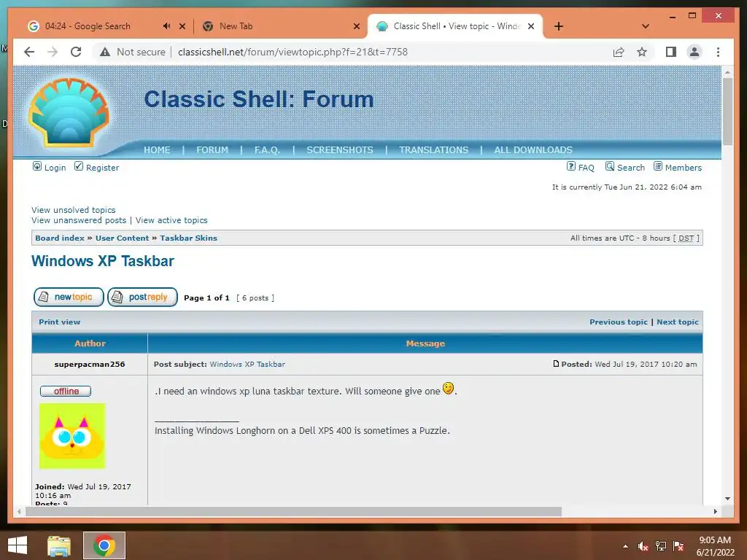This screenshot has width=747, height=560.
Task: Click the horizontal scrollbar thumb
Action: [x=293, y=511]
